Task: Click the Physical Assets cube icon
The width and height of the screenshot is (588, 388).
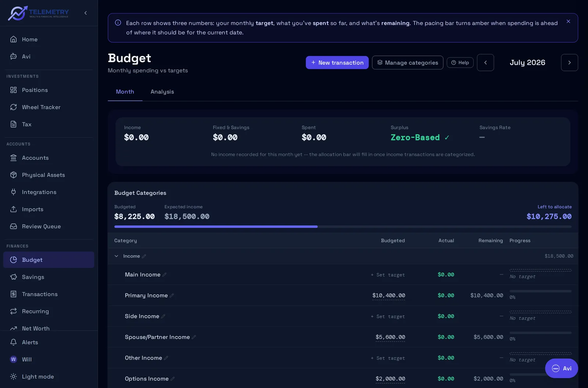Action: point(14,175)
